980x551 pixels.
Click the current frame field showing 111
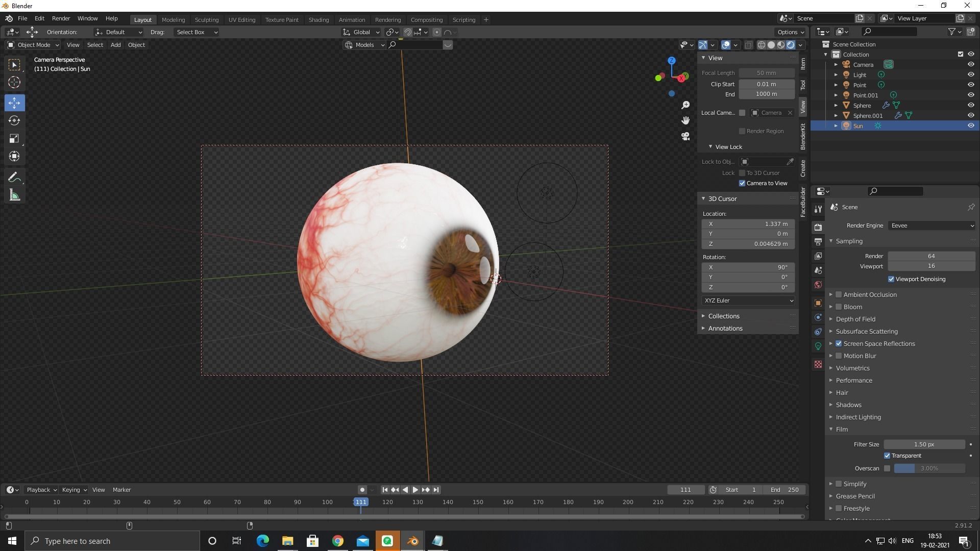click(685, 489)
